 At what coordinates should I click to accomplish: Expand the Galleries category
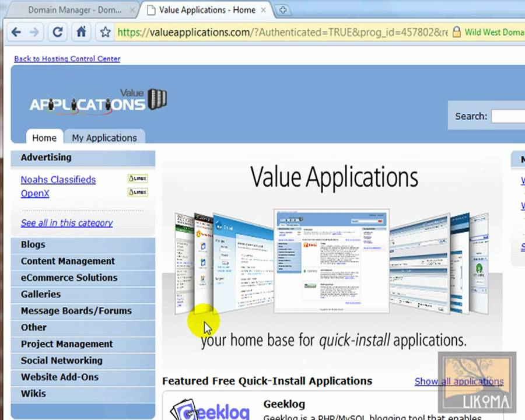point(83,295)
